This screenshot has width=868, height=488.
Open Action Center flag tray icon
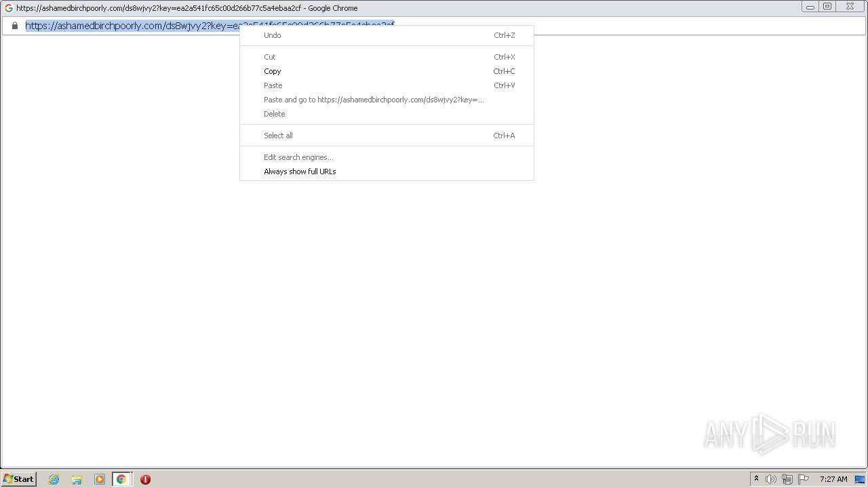(804, 479)
